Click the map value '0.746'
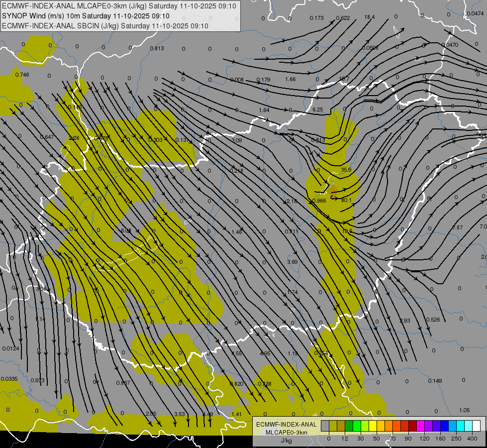The image size is (487, 448). [x=22, y=75]
